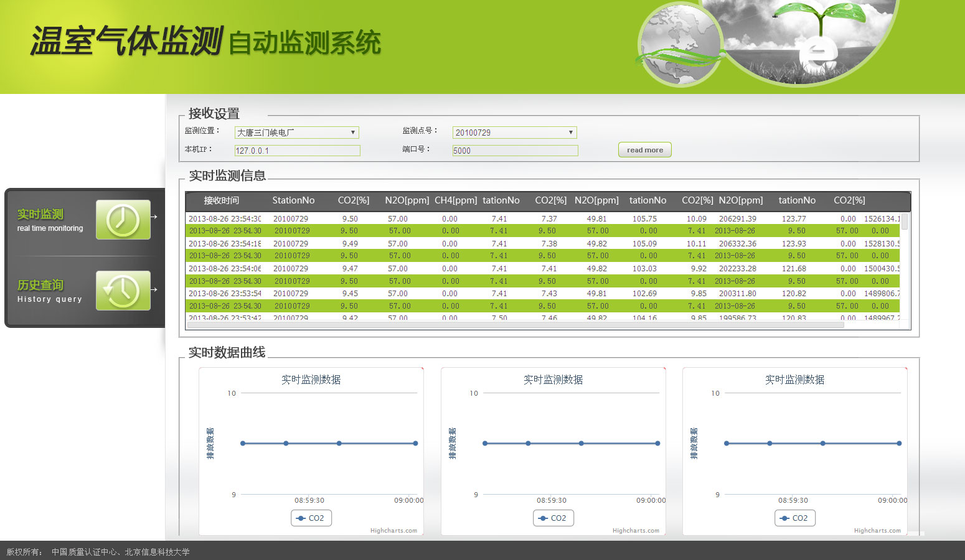Select table row 2013-08-26 23:54:06

point(544,269)
